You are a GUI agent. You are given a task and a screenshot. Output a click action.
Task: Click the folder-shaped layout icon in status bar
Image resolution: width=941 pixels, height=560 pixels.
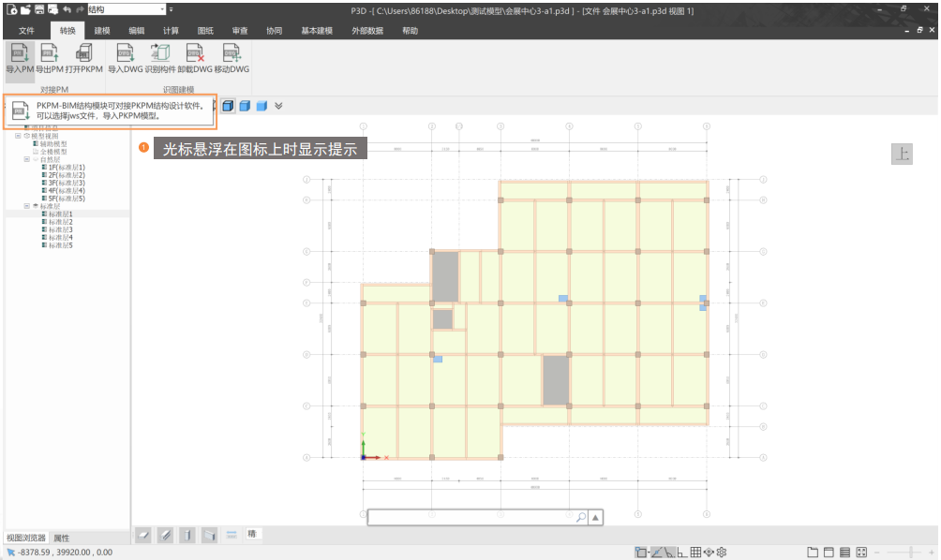click(x=813, y=553)
